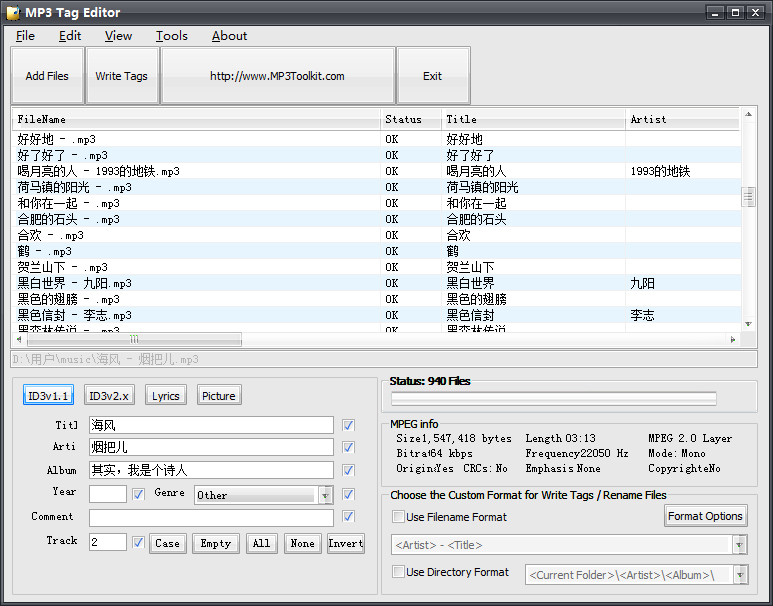
Task: Click the Write Tags toolbar button
Action: (x=121, y=76)
